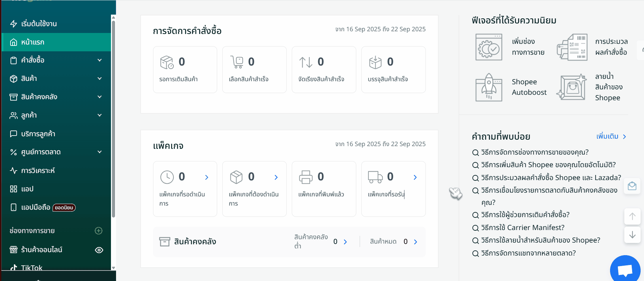Click the scroll-to-bottom arrow button

(x=632, y=235)
